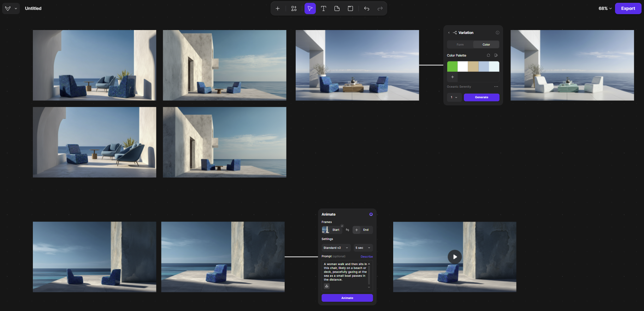
Task: Switch to the Form tab
Action: pyautogui.click(x=460, y=45)
